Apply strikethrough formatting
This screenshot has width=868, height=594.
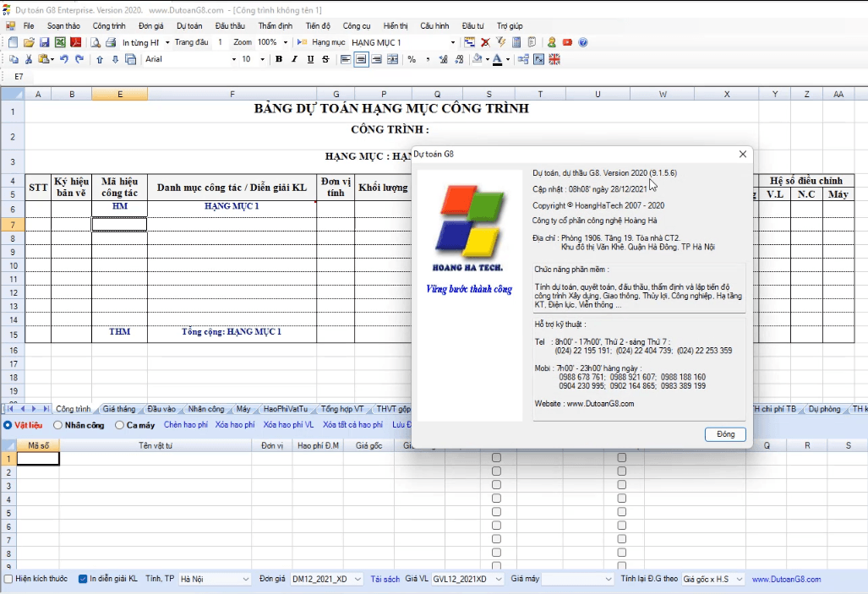(325, 59)
